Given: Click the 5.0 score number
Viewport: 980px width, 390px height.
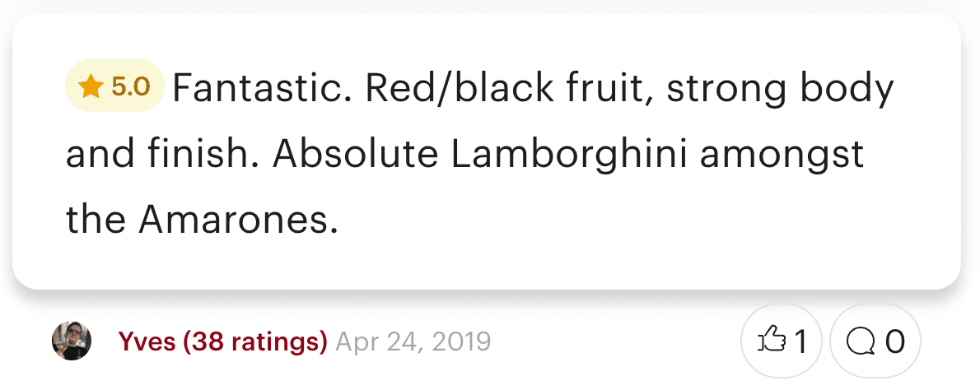Looking at the screenshot, I should (131, 87).
